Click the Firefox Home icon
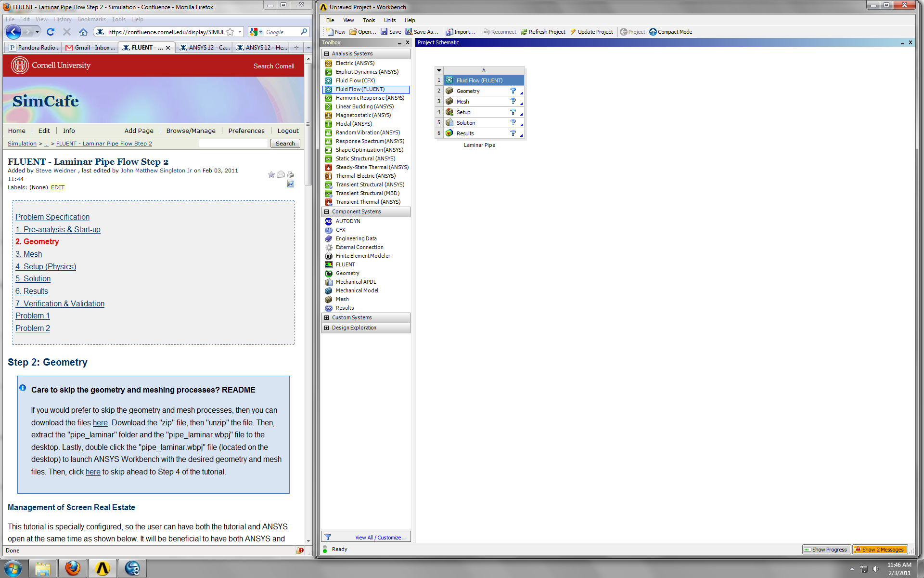Screen dimensions: 924x578 point(83,32)
